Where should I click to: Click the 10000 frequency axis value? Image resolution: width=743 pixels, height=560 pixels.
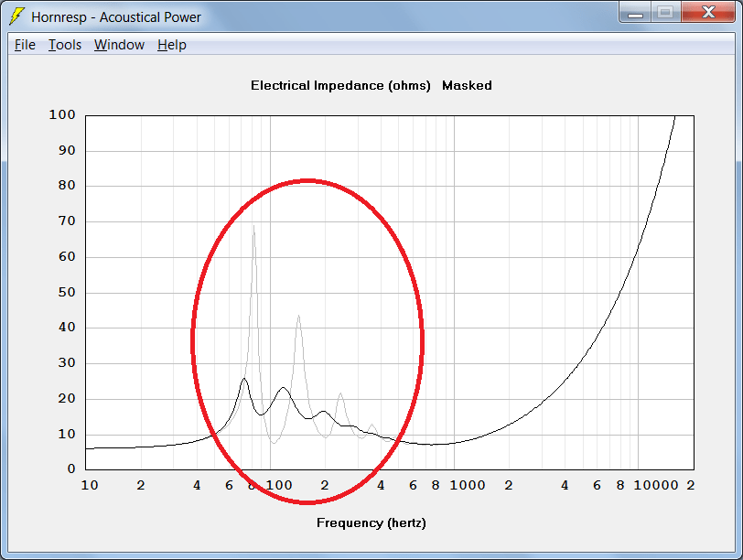click(x=656, y=485)
